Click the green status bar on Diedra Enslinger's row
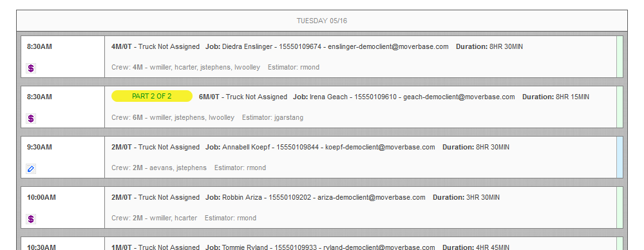 (x=620, y=57)
